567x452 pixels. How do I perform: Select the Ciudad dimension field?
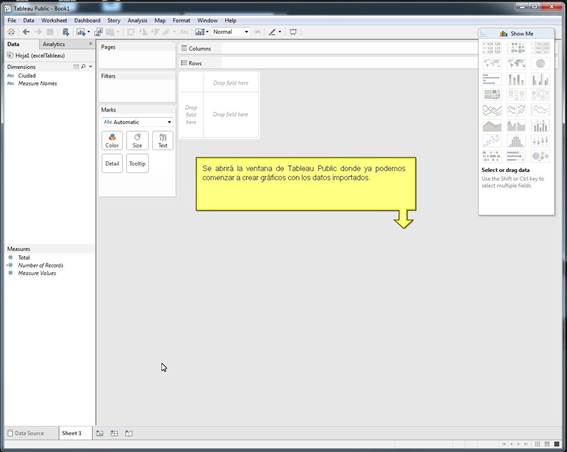[27, 76]
